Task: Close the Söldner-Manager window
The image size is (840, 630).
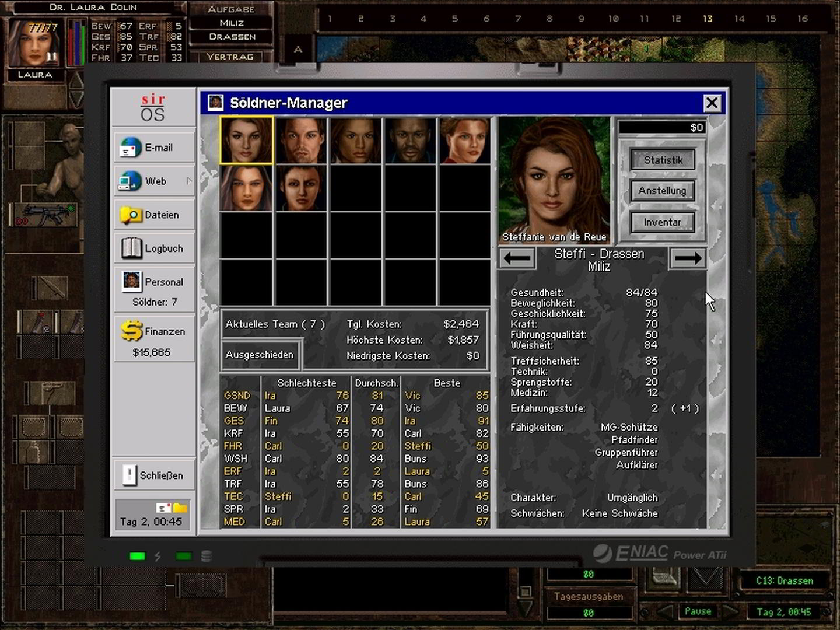Action: (712, 103)
